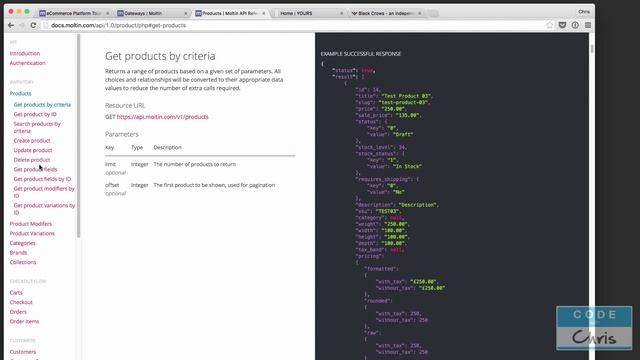Click the 'limit' parameter key

(110, 164)
